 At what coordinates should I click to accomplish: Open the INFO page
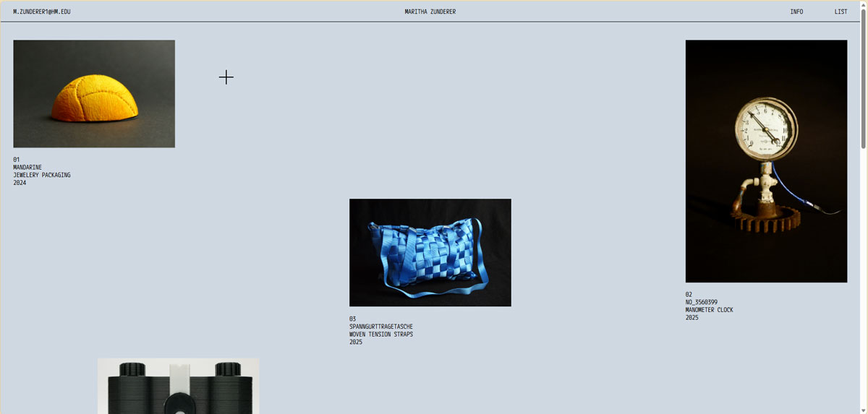coord(796,12)
